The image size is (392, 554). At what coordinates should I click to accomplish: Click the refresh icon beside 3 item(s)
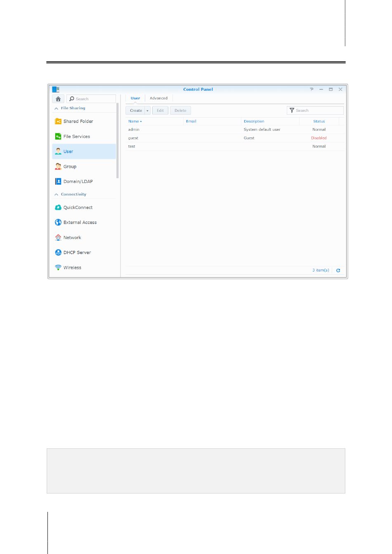pyautogui.click(x=338, y=271)
